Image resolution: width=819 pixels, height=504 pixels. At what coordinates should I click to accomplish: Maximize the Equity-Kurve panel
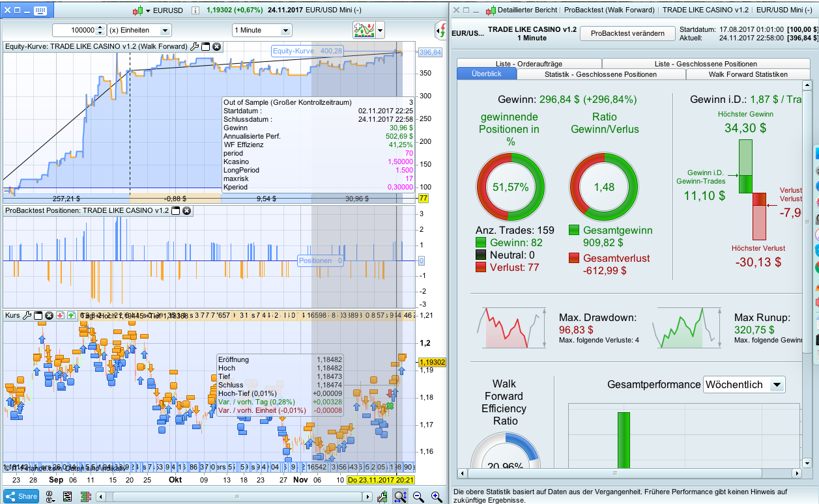tap(205, 47)
